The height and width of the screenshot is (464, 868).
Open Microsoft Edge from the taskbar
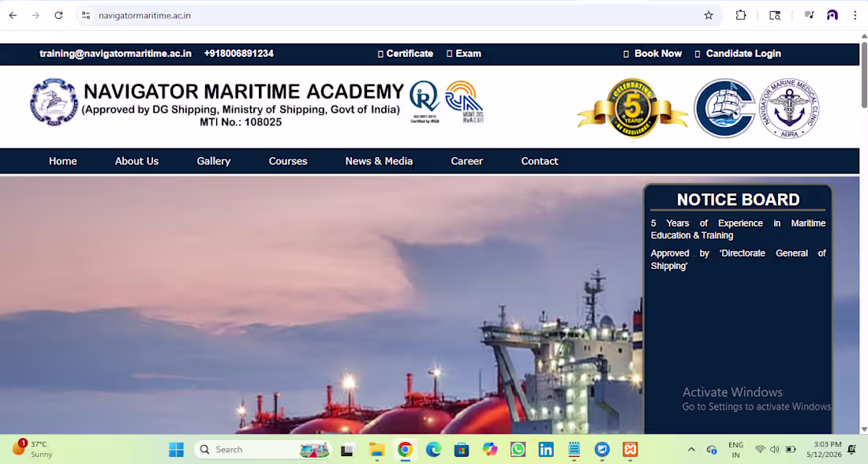pyautogui.click(x=433, y=450)
